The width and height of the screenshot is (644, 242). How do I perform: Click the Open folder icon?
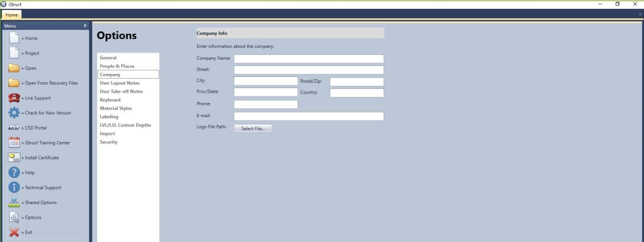click(x=14, y=68)
